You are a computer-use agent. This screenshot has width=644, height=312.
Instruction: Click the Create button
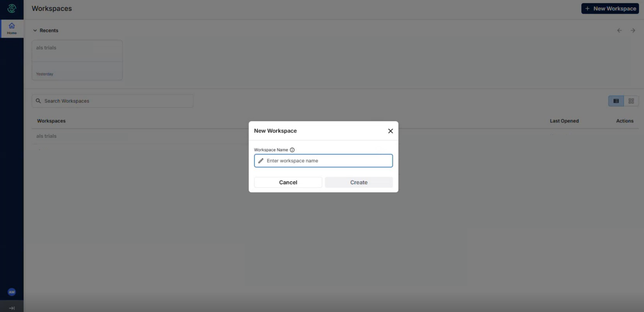coord(359,182)
